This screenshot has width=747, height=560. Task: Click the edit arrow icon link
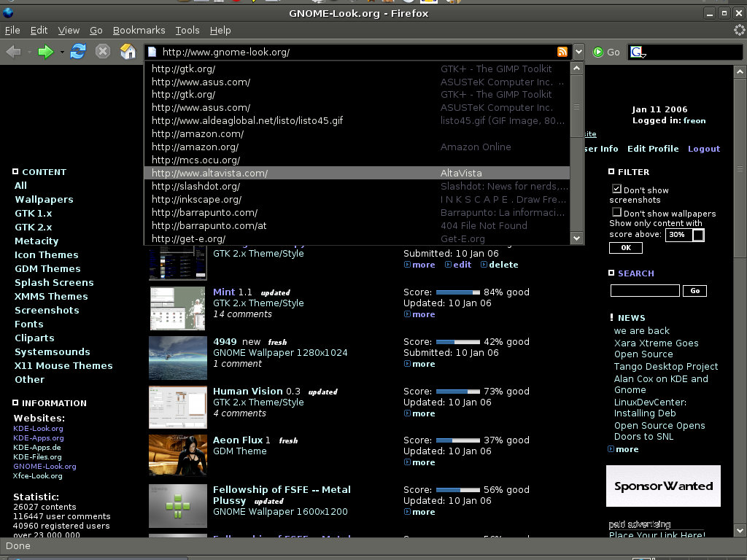[448, 265]
